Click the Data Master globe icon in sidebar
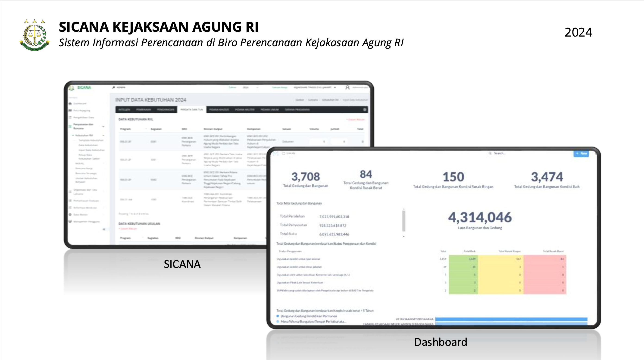Screen dimensions: 644x360 pyautogui.click(x=70, y=215)
